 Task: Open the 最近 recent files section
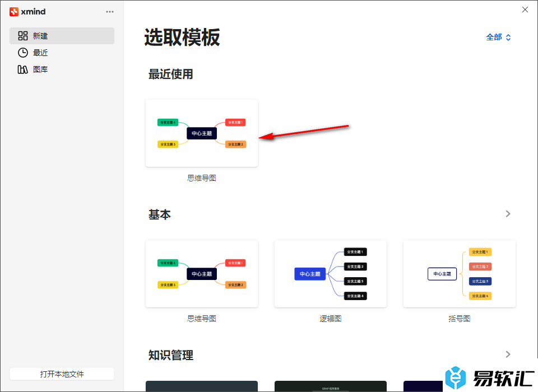(x=62, y=53)
